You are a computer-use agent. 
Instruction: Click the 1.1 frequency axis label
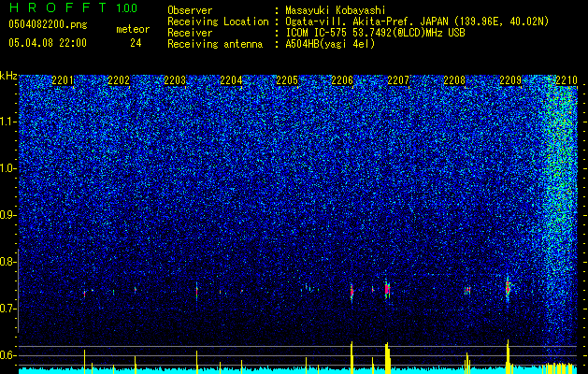pos(8,122)
